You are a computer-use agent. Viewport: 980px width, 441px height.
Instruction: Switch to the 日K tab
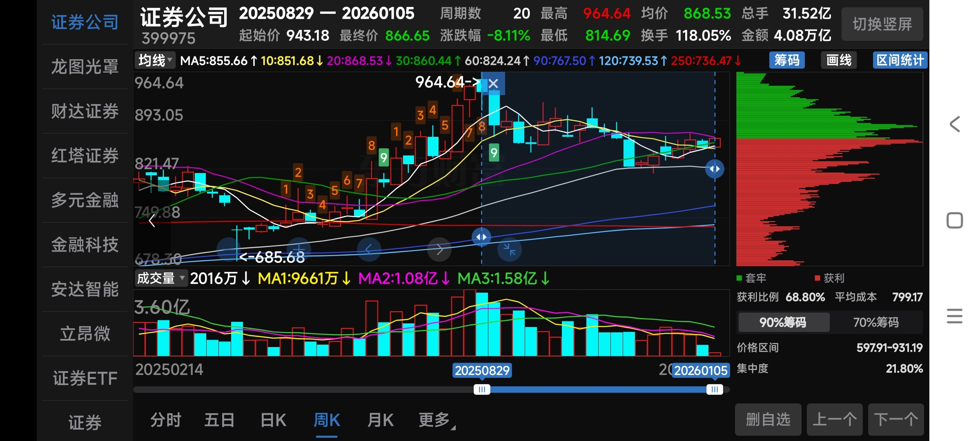click(x=273, y=420)
